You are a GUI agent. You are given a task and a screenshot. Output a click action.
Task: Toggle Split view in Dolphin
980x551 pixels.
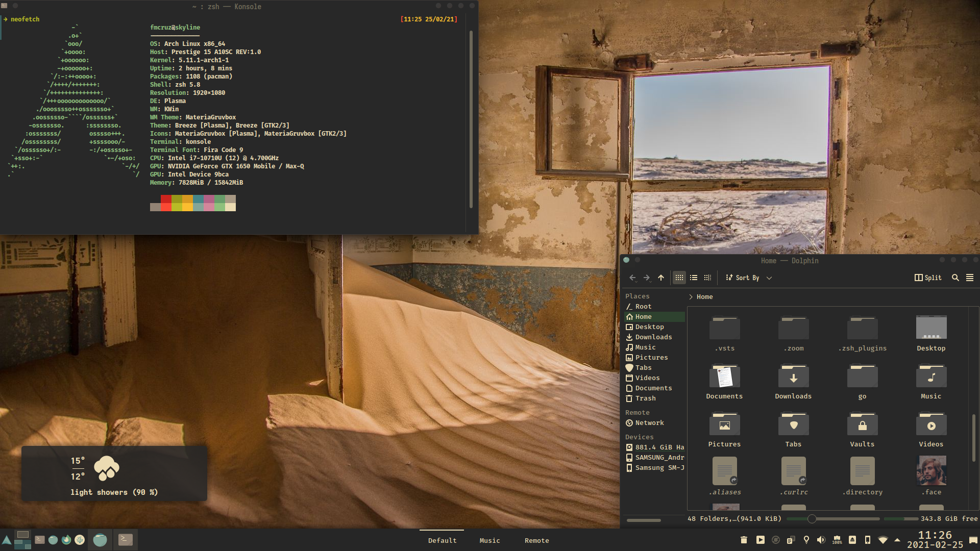(x=928, y=278)
